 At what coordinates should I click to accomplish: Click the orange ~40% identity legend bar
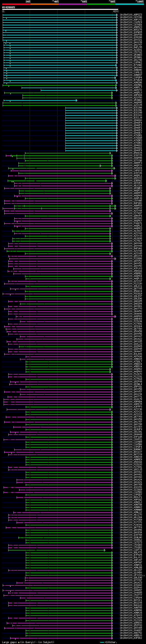45,4
